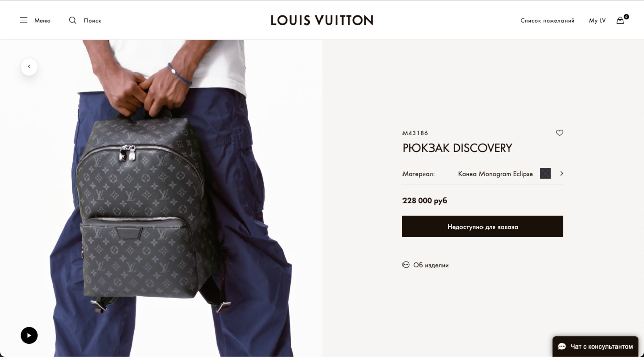This screenshot has height=357, width=644.
Task: Select the Monogram Eclipse color swatch
Action: coord(545,173)
